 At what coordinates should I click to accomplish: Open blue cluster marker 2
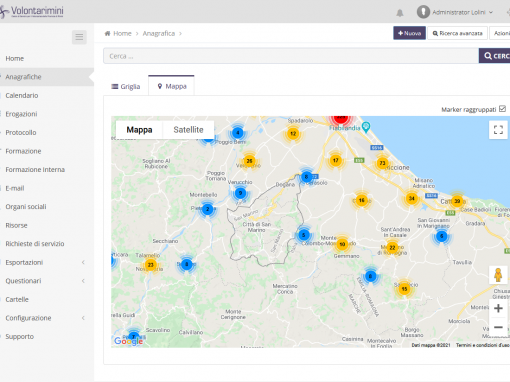207,209
